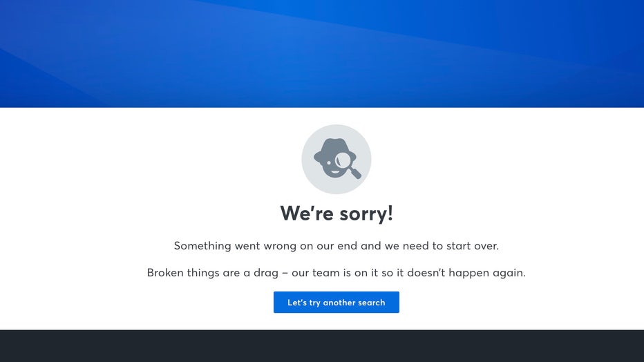The width and height of the screenshot is (644, 362).
Task: Click the "our team is on it" phrase
Action: 334,272
